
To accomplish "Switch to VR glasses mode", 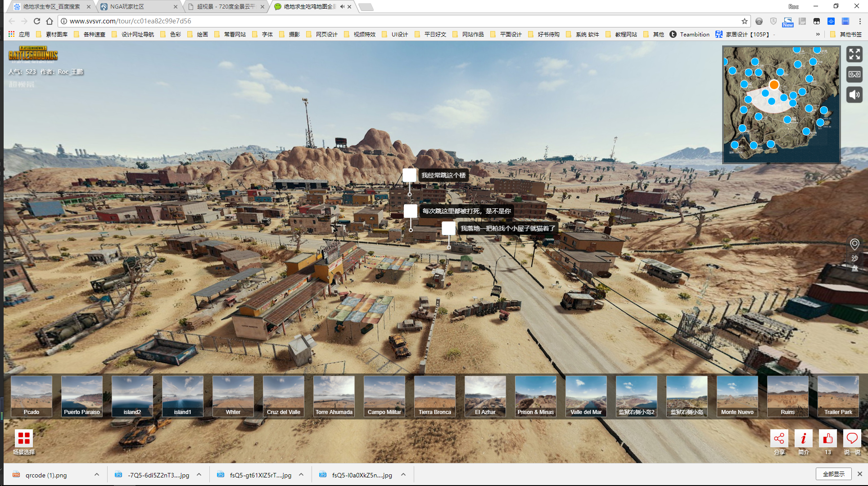I will (x=854, y=74).
